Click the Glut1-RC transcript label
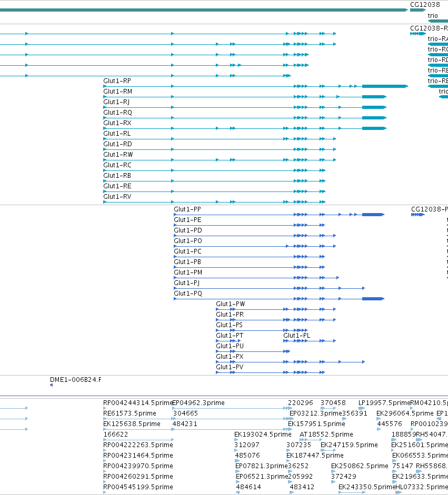The image size is (448, 495). pos(117,165)
